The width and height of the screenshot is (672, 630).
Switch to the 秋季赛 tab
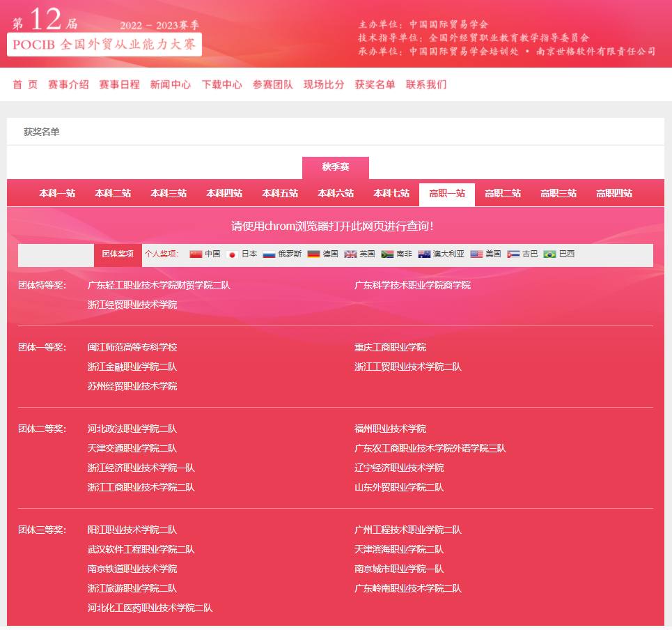pos(336,167)
